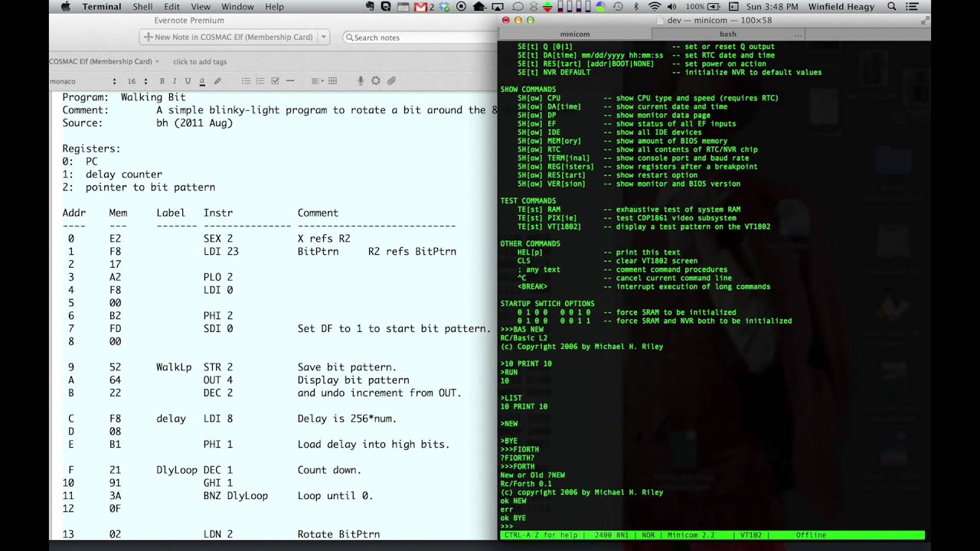Click the Evernote elephant menu bar icon
The width and height of the screenshot is (980, 551).
tap(370, 7)
